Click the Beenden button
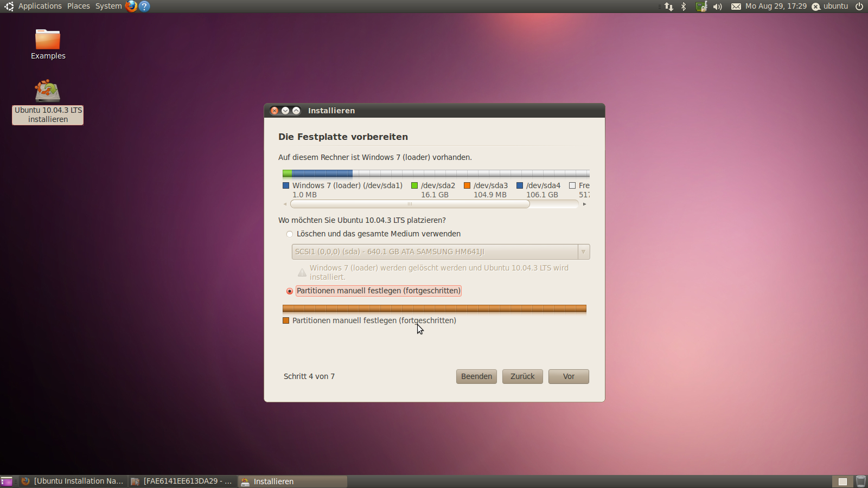The image size is (868, 488). (476, 376)
